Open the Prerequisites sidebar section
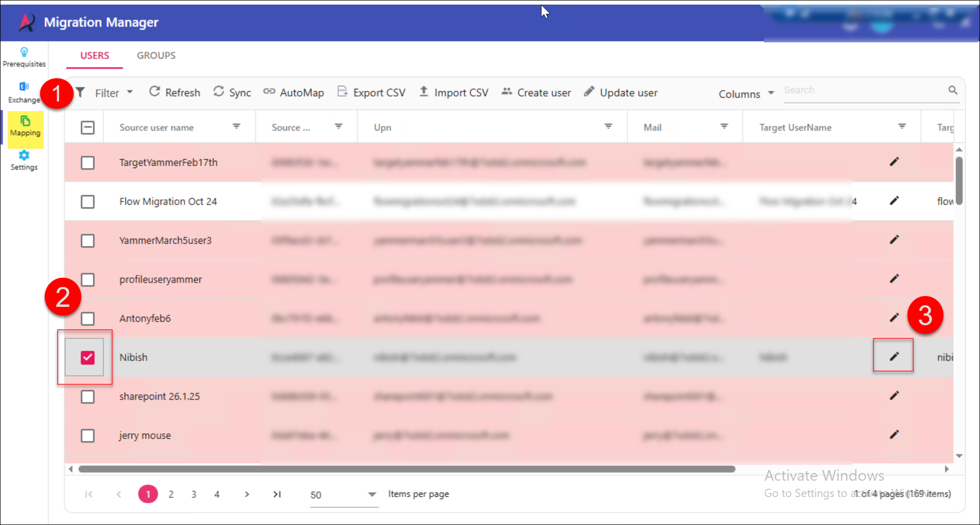This screenshot has height=525, width=980. click(24, 57)
